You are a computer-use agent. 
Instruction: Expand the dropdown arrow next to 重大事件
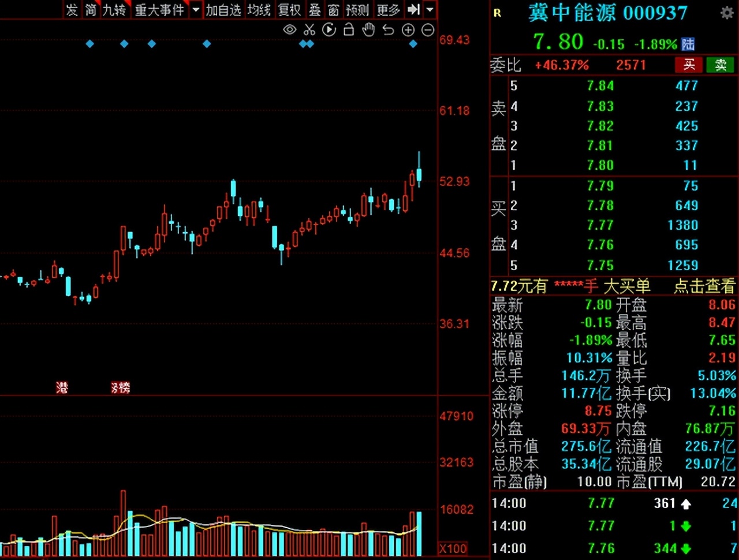pyautogui.click(x=196, y=10)
